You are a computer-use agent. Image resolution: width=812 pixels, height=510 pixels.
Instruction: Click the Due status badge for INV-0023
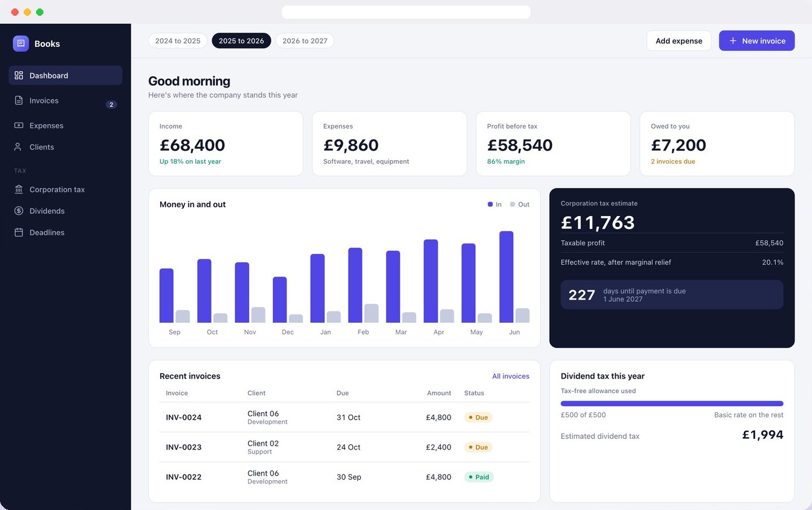(x=478, y=447)
